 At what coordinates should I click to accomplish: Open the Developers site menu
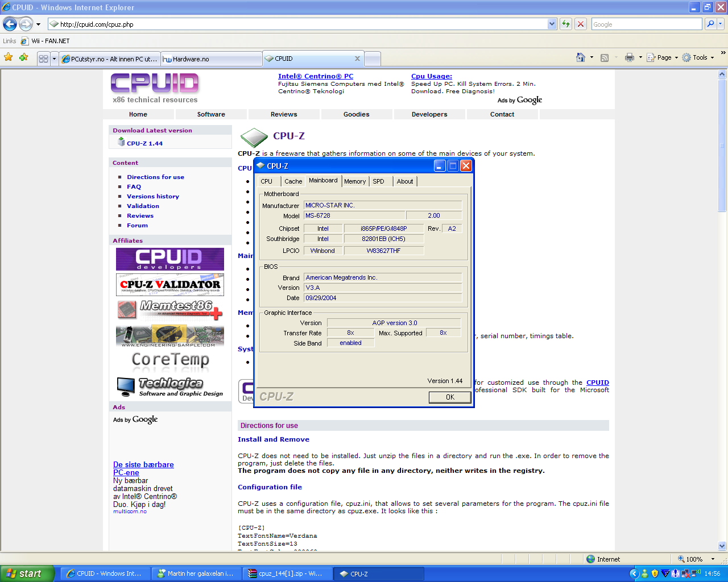pos(429,114)
